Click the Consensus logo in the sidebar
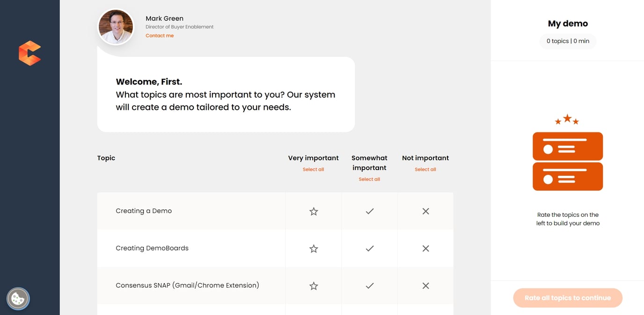Viewport: 644px width, 315px height. pyautogui.click(x=29, y=52)
